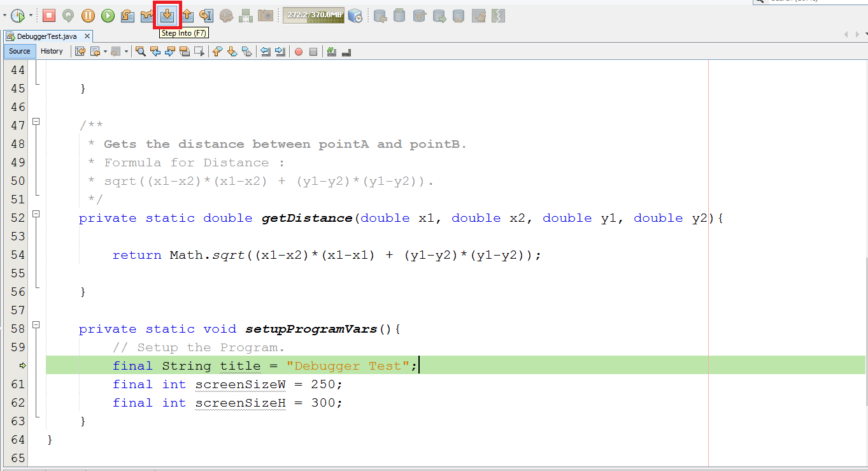Collapse the getDistance method fold

[x=36, y=214]
